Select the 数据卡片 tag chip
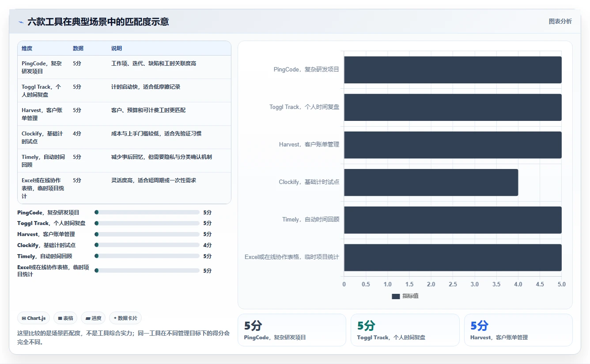 click(125, 318)
